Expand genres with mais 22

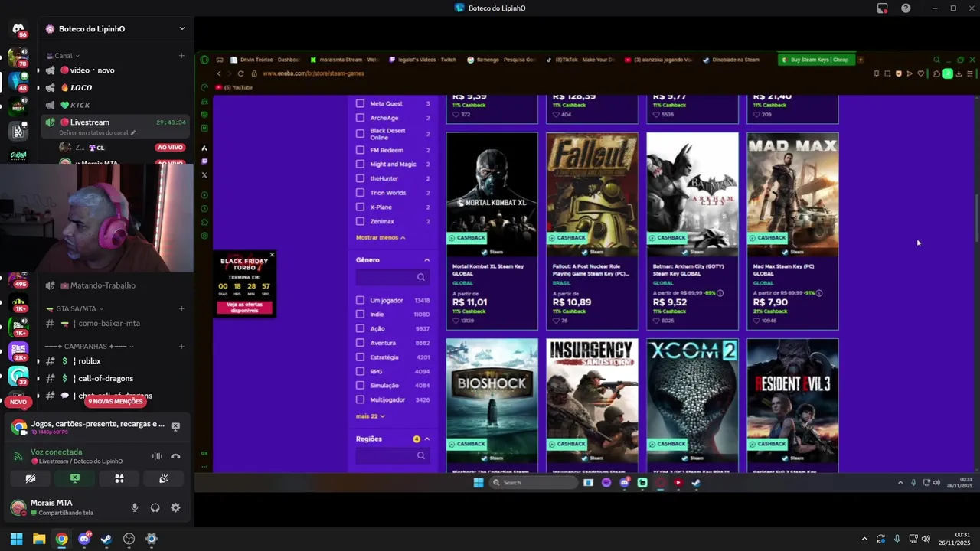pyautogui.click(x=371, y=416)
